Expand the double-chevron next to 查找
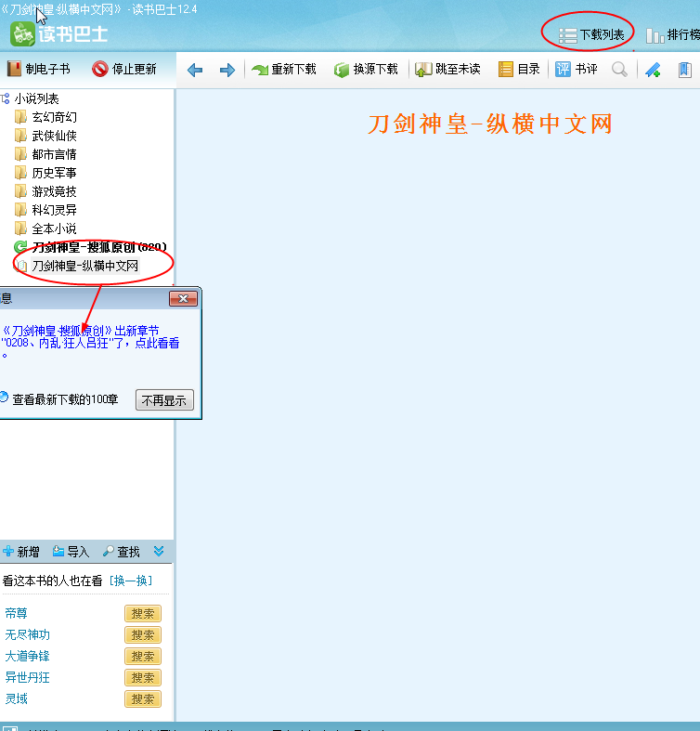 (159, 552)
